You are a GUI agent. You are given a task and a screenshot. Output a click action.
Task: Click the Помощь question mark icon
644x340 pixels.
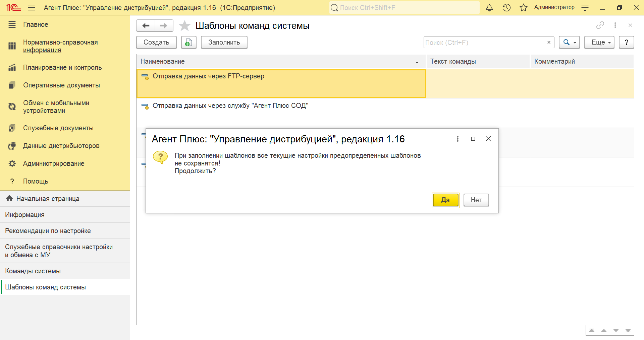tap(12, 181)
